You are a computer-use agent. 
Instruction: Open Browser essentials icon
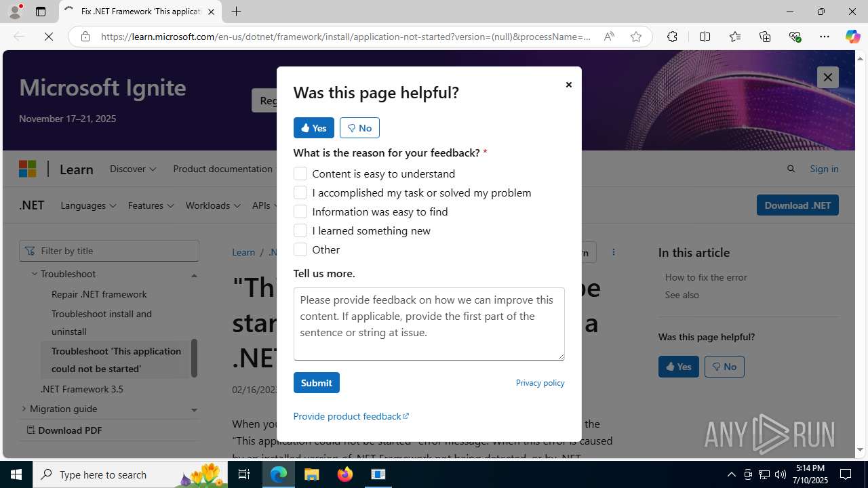795,37
